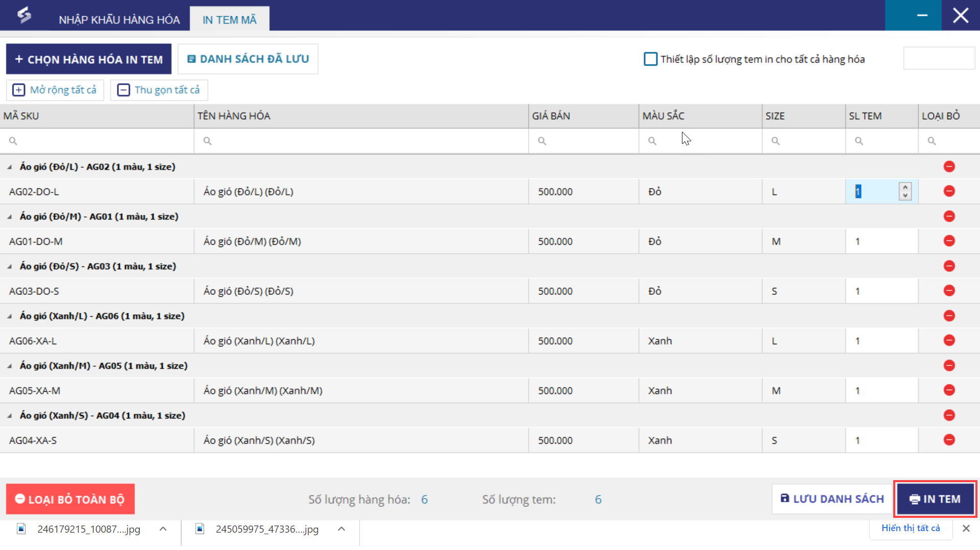Open options for 246179215 jpg download
Viewport: 980px width, 550px height.
point(163,529)
